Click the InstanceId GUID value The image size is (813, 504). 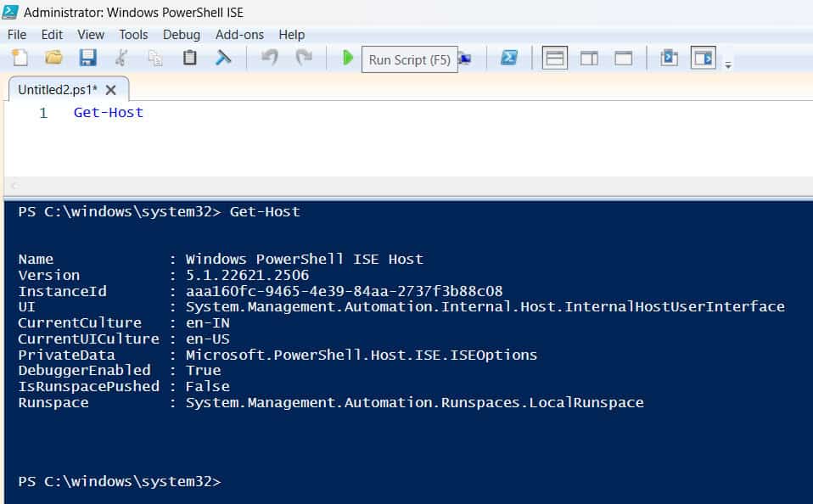pyautogui.click(x=345, y=291)
